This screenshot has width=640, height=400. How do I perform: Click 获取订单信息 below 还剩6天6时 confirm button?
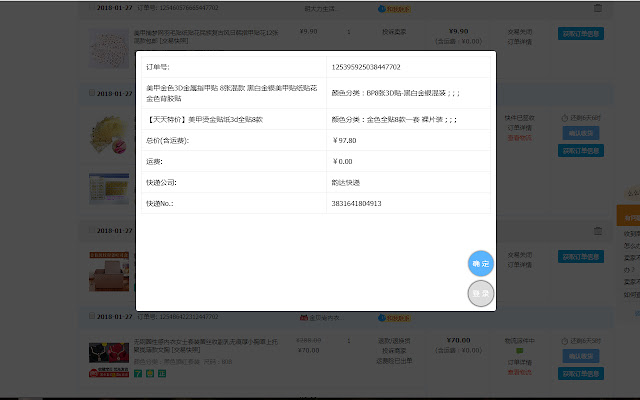point(581,151)
